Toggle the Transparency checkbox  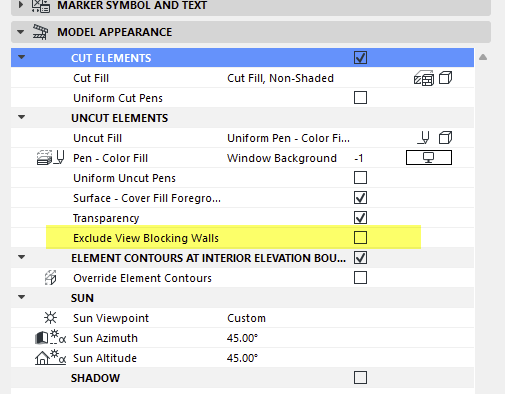click(x=360, y=218)
